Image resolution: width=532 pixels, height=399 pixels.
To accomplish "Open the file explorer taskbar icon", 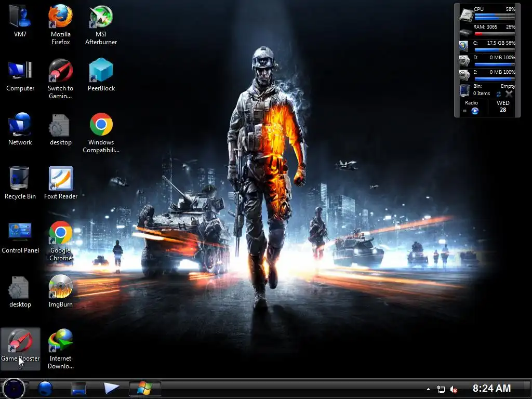I will click(x=78, y=389).
